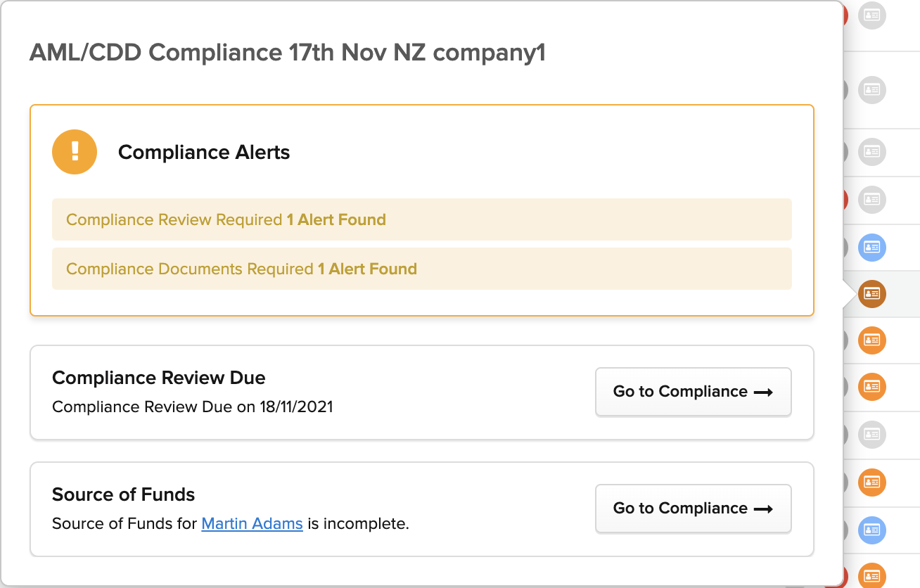Go to Compliance from Source of Funds card
920x588 pixels.
[x=694, y=509]
